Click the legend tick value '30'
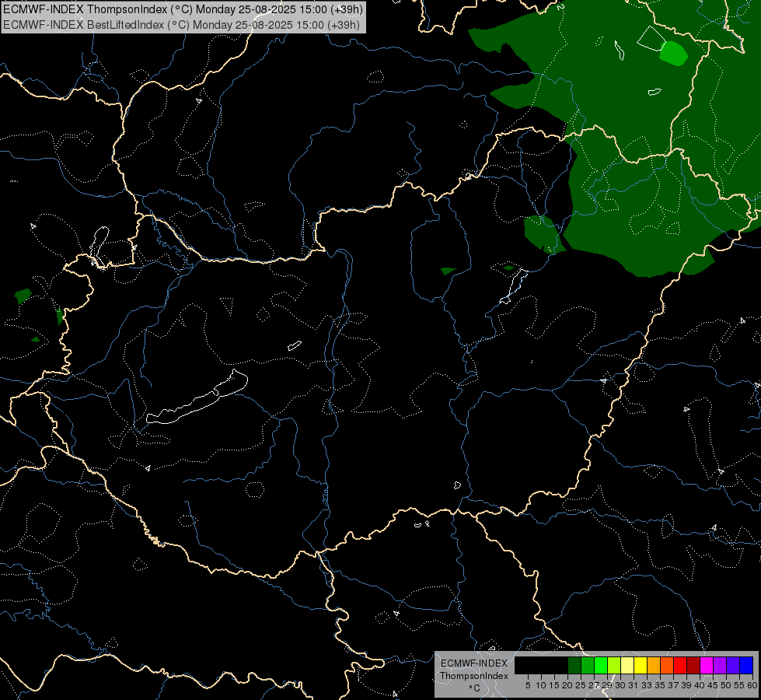The width and height of the screenshot is (761, 700). (x=620, y=685)
